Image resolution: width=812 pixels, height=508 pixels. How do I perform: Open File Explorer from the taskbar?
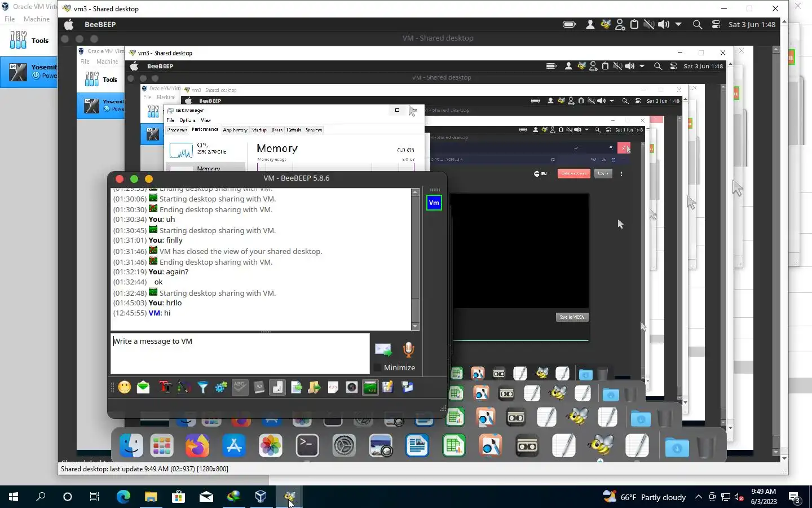[151, 497]
